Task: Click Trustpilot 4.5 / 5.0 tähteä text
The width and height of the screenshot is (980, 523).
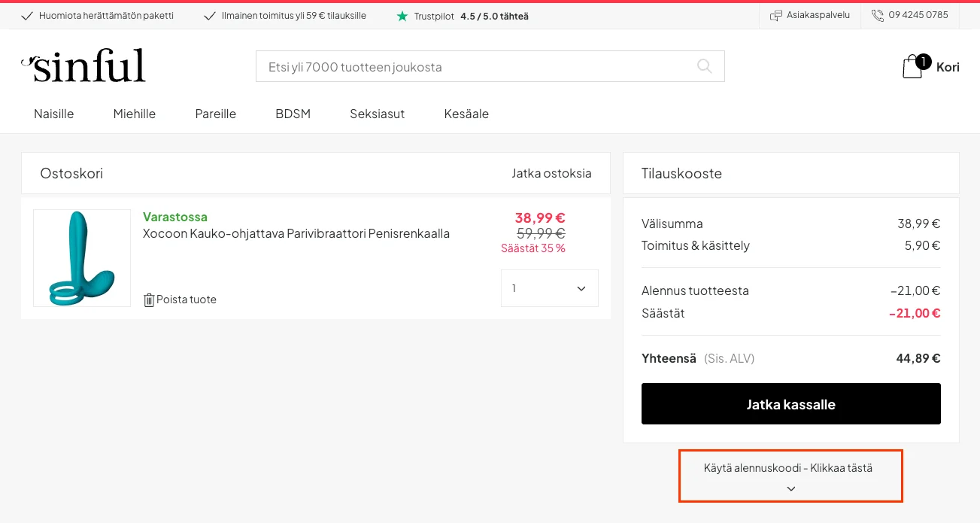Action: point(472,16)
